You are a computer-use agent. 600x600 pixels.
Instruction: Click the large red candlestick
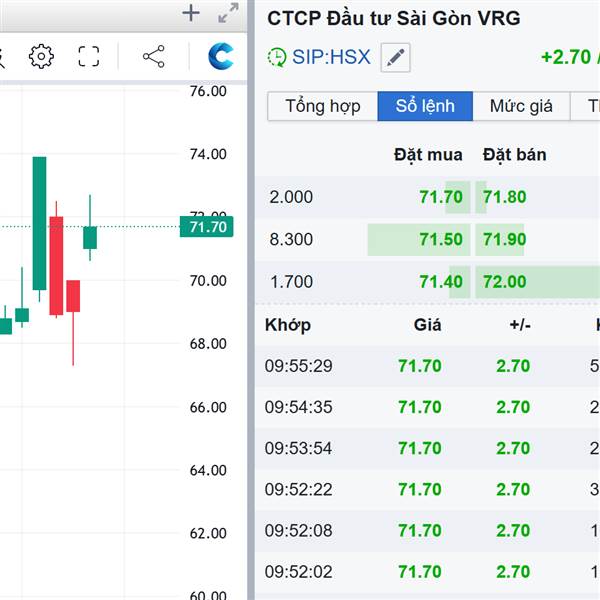point(56,266)
